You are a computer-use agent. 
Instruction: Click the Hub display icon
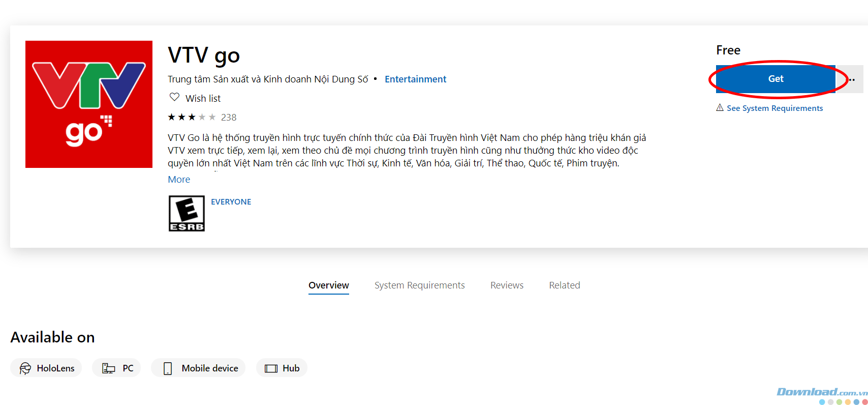click(271, 368)
